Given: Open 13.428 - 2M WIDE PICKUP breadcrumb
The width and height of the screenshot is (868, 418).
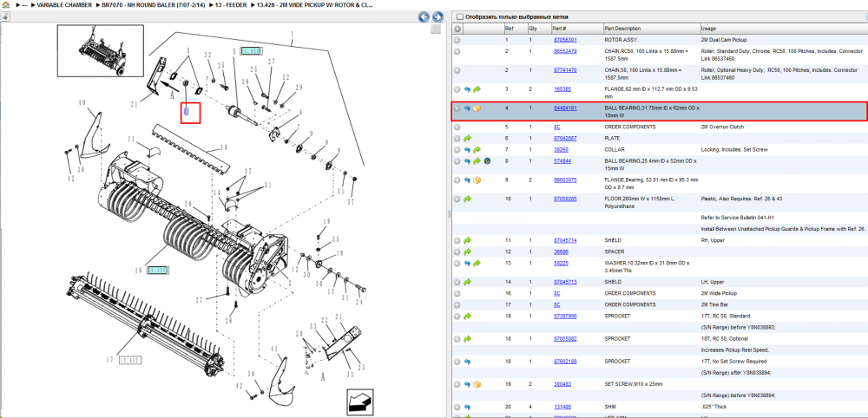Looking at the screenshot, I should [314, 5].
